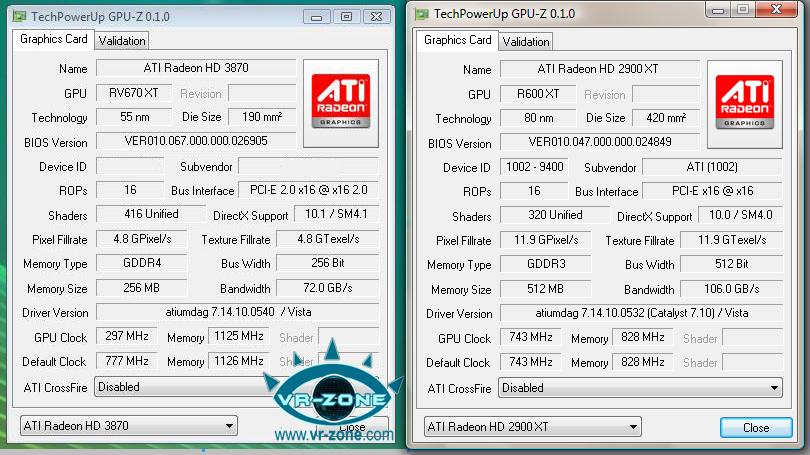Viewport: 810px width, 455px height.
Task: Click the name field 'ATI Radeon HD 2900 XT'
Action: tap(600, 69)
